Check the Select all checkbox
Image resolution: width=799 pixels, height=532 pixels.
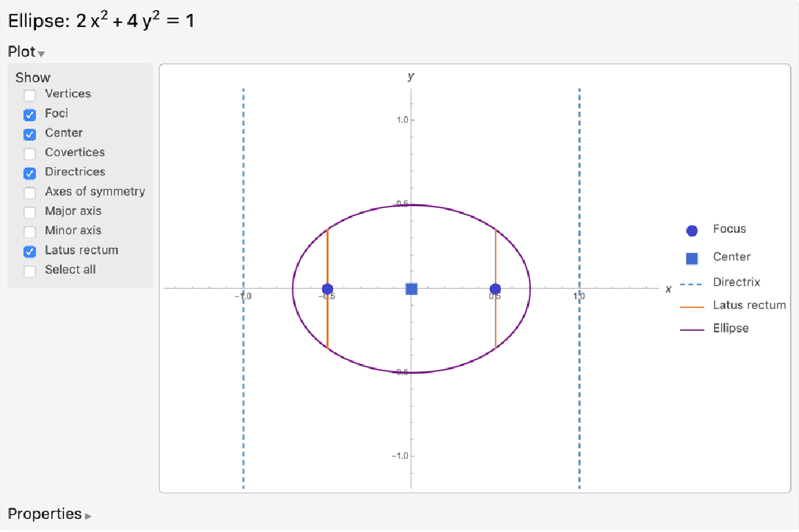(30, 271)
